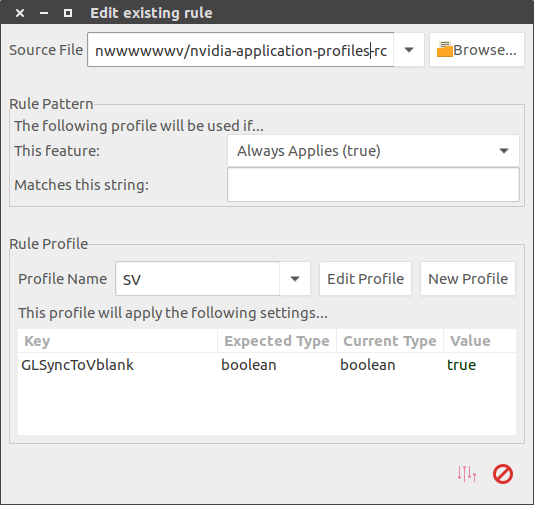Click into the Source File path field

[240, 50]
